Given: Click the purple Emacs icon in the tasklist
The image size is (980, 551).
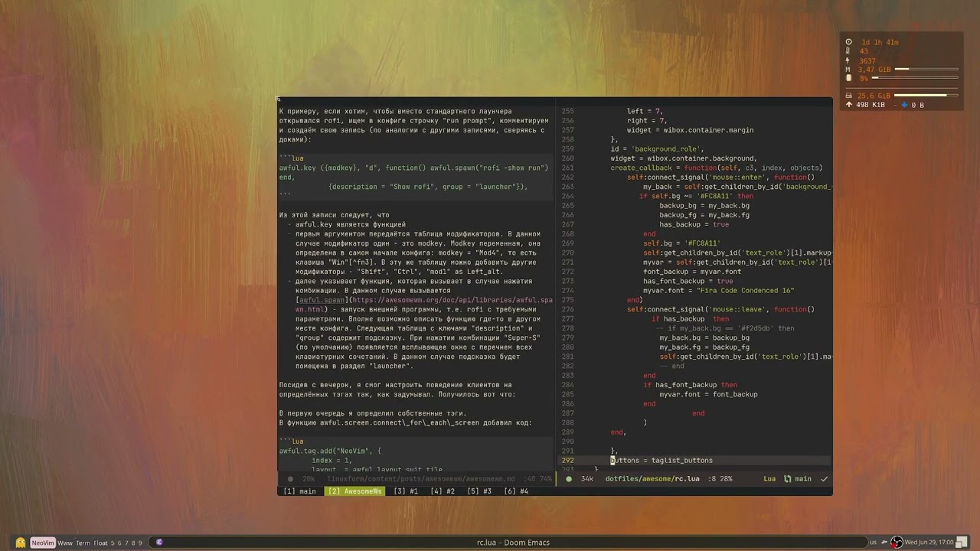Looking at the screenshot, I should pyautogui.click(x=159, y=542).
